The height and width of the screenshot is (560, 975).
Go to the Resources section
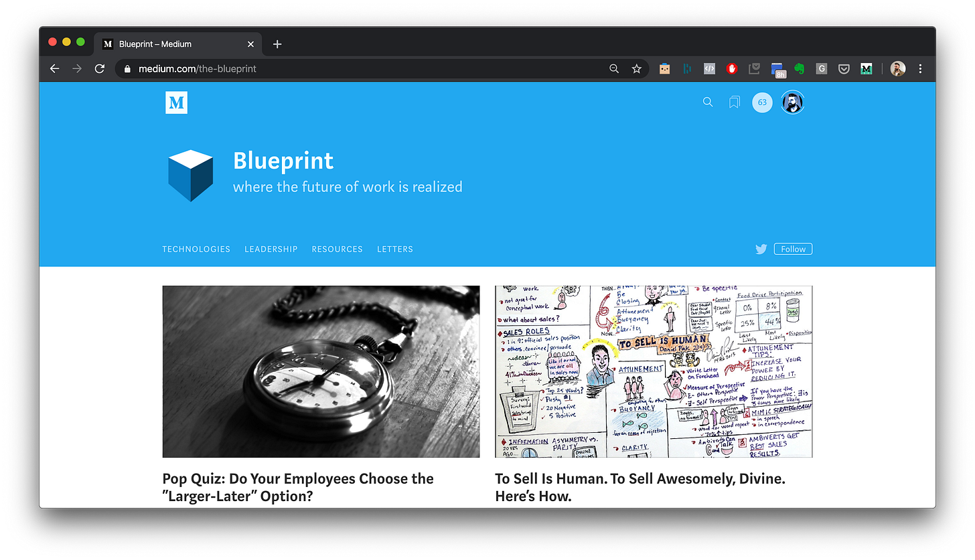pos(337,249)
